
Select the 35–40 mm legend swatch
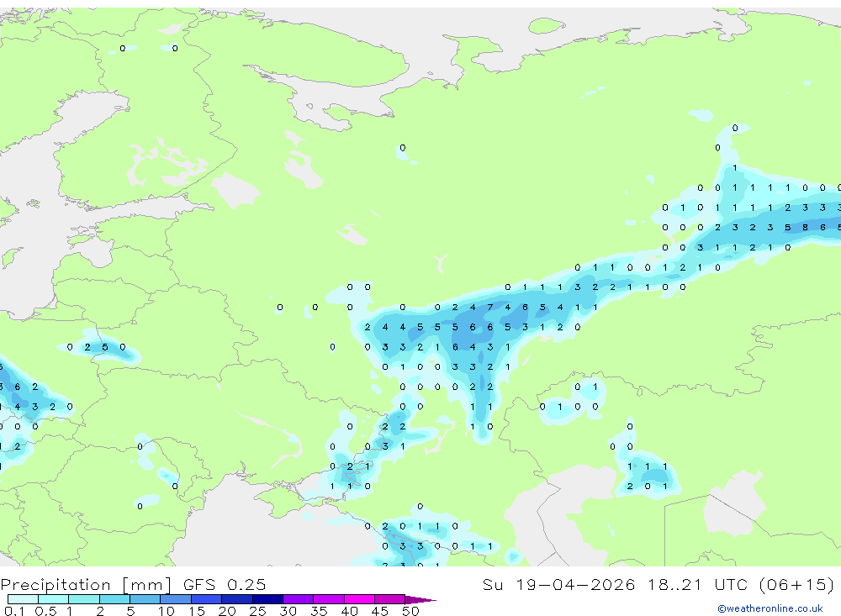tap(329, 599)
